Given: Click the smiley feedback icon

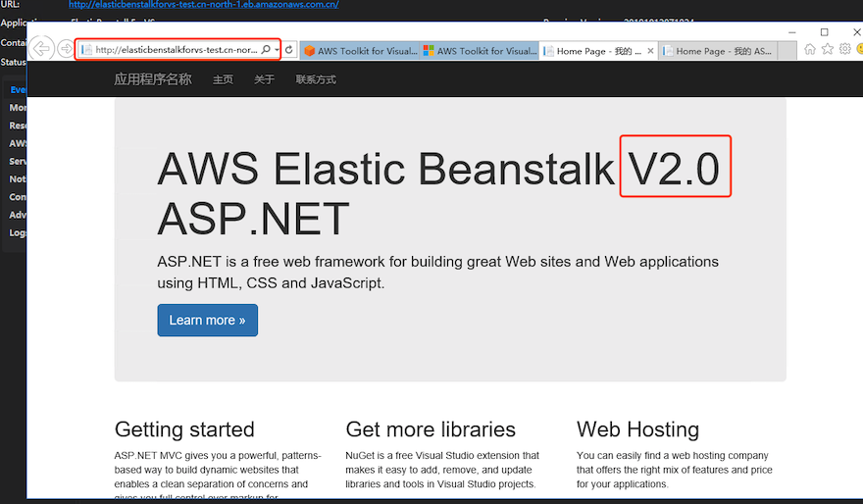Looking at the screenshot, I should click(860, 49).
